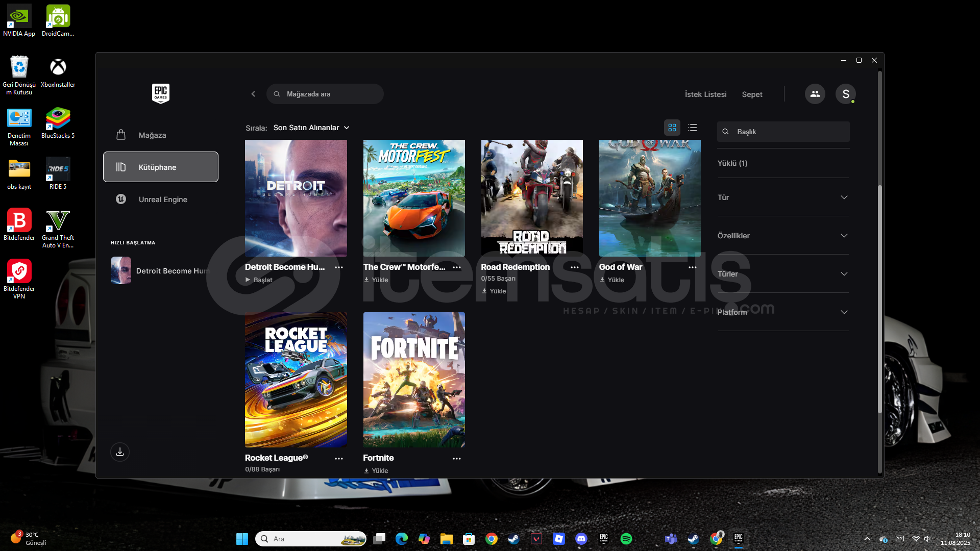This screenshot has width=980, height=551.
Task: Open Denetim Masası desktop icon
Action: [19, 126]
